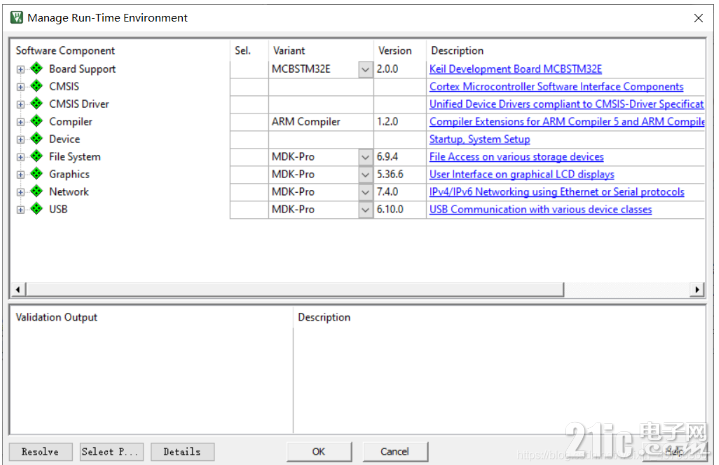Open Compiler Extensions for ARM Compiler link
Image resolution: width=719 pixels, height=465 pixels.
click(567, 122)
